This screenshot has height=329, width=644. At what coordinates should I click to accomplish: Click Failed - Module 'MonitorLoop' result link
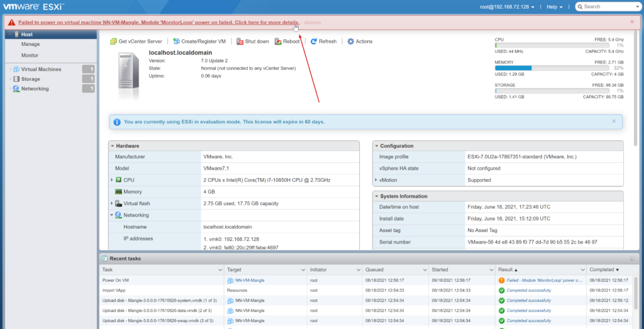point(545,280)
